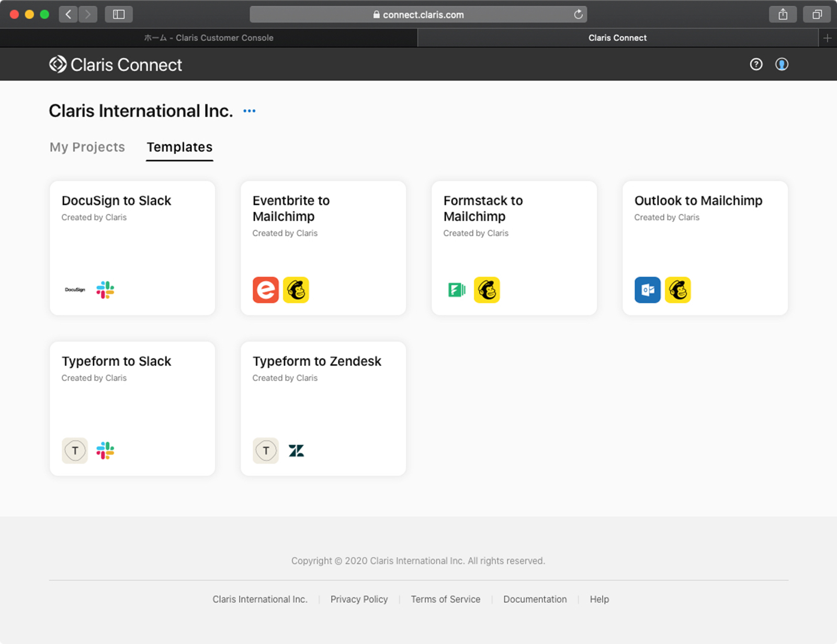Click the Claris Connect logo
Image resolution: width=837 pixels, height=644 pixels.
[116, 65]
